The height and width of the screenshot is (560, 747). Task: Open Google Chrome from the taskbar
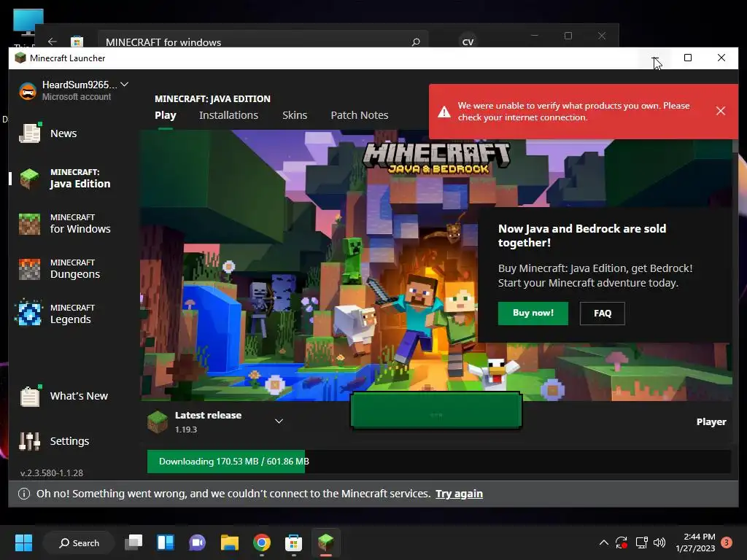coord(262,542)
